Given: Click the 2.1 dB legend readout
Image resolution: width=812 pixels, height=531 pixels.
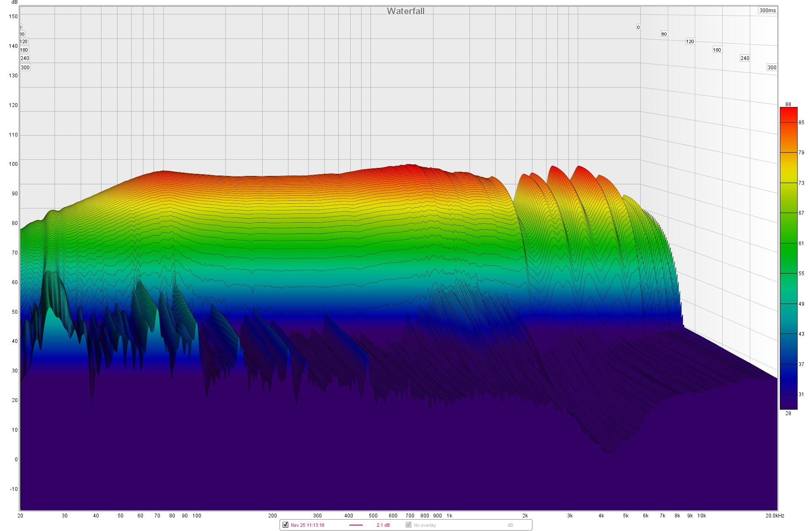Looking at the screenshot, I should pyautogui.click(x=383, y=525).
